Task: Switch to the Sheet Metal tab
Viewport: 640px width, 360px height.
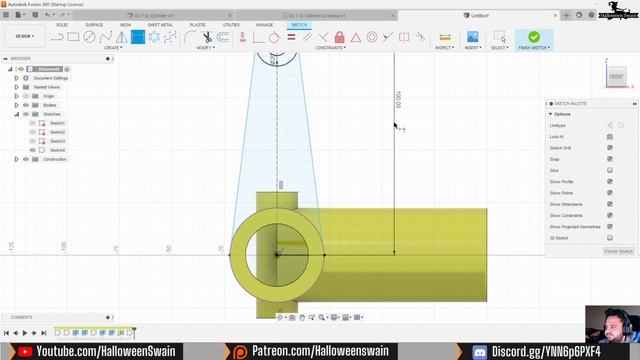Action: point(160,25)
